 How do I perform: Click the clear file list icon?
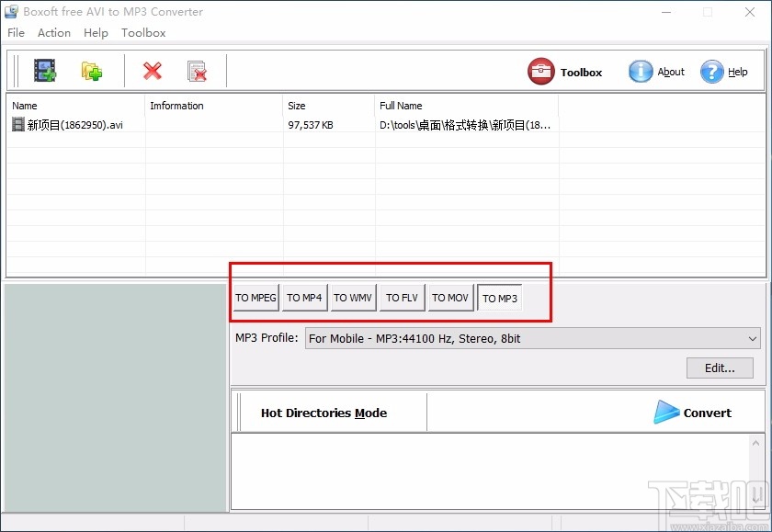pyautogui.click(x=196, y=70)
